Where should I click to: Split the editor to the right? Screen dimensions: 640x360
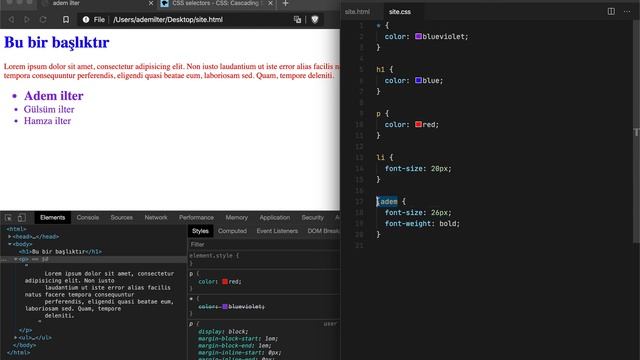click(x=611, y=11)
